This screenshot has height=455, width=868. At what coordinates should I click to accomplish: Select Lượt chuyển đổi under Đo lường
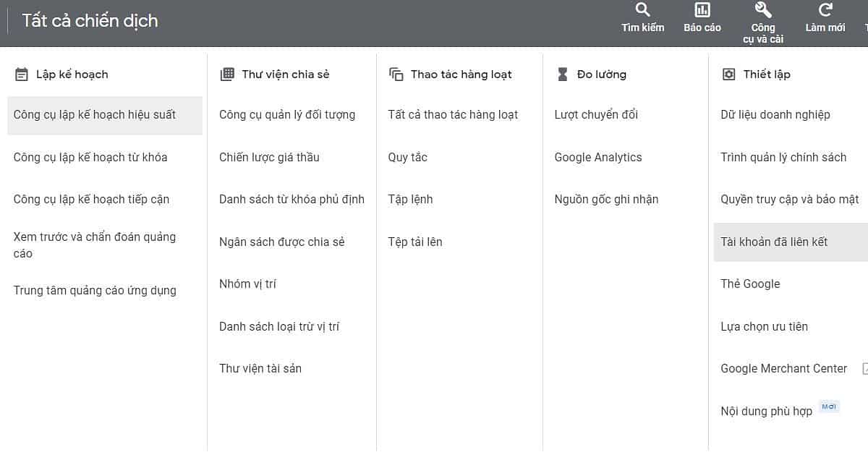pyautogui.click(x=596, y=115)
